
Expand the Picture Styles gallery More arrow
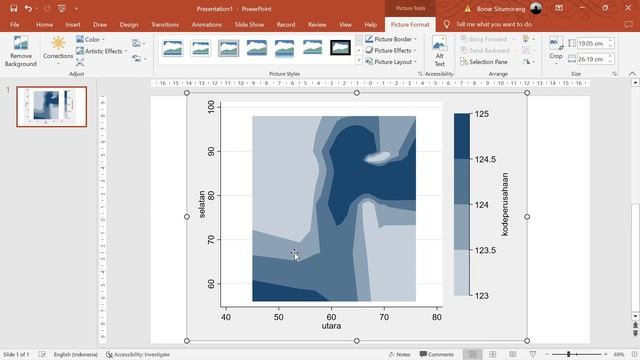click(x=359, y=60)
